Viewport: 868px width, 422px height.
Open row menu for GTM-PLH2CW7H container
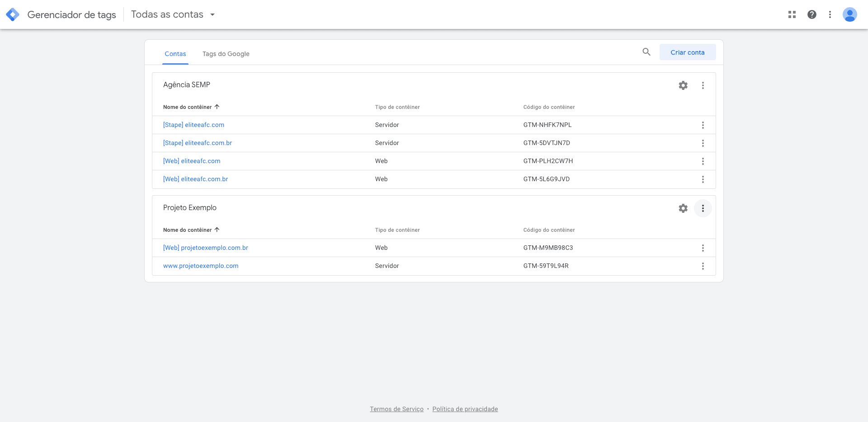pos(703,161)
